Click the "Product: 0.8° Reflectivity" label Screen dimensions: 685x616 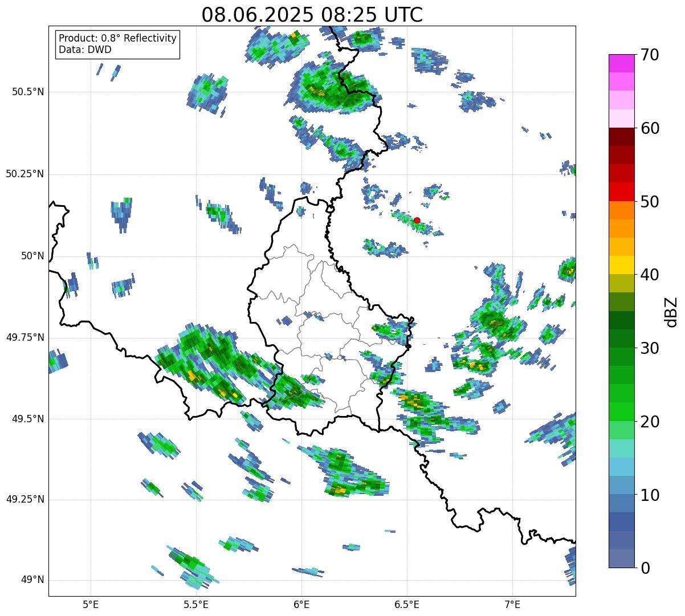pyautogui.click(x=118, y=38)
